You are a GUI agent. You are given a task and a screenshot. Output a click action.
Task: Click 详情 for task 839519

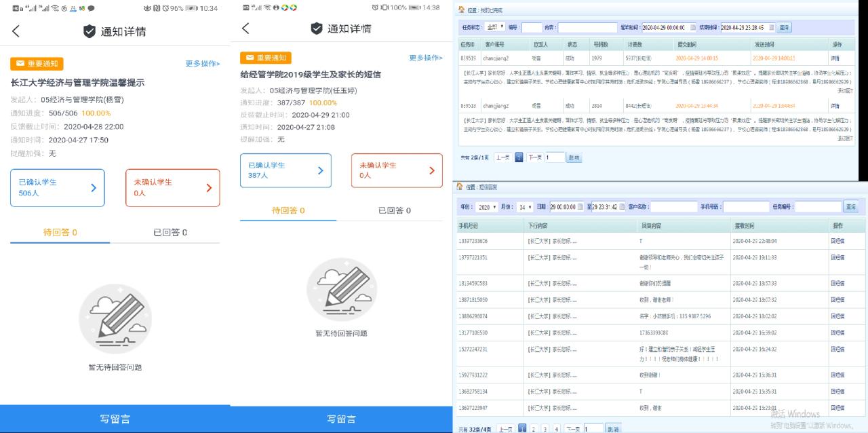pos(835,59)
